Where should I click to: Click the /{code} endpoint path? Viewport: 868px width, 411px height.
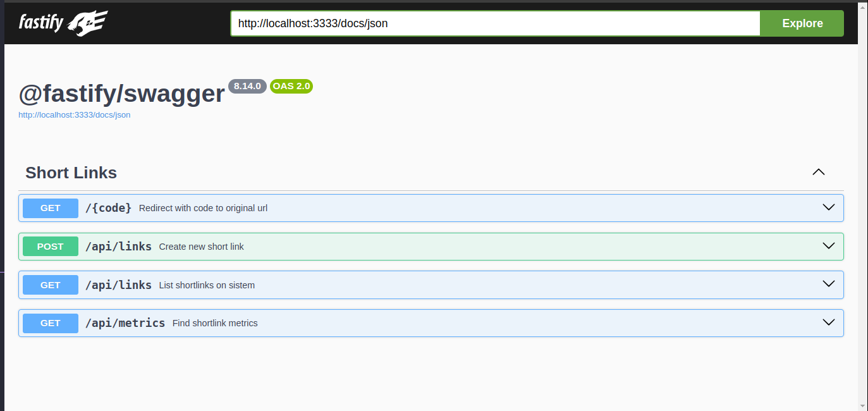[108, 208]
